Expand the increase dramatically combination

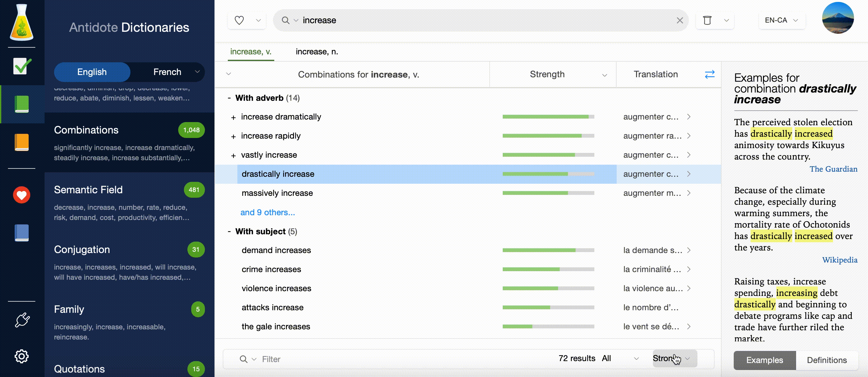coord(233,118)
